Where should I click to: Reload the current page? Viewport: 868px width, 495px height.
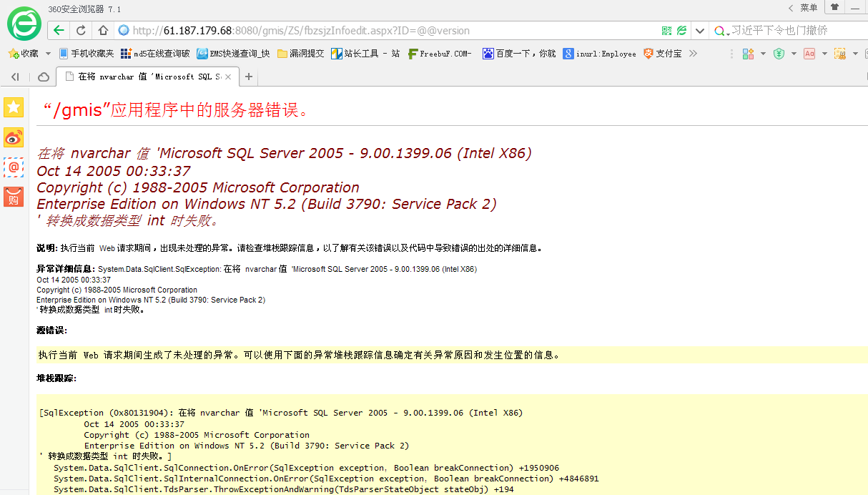82,30
